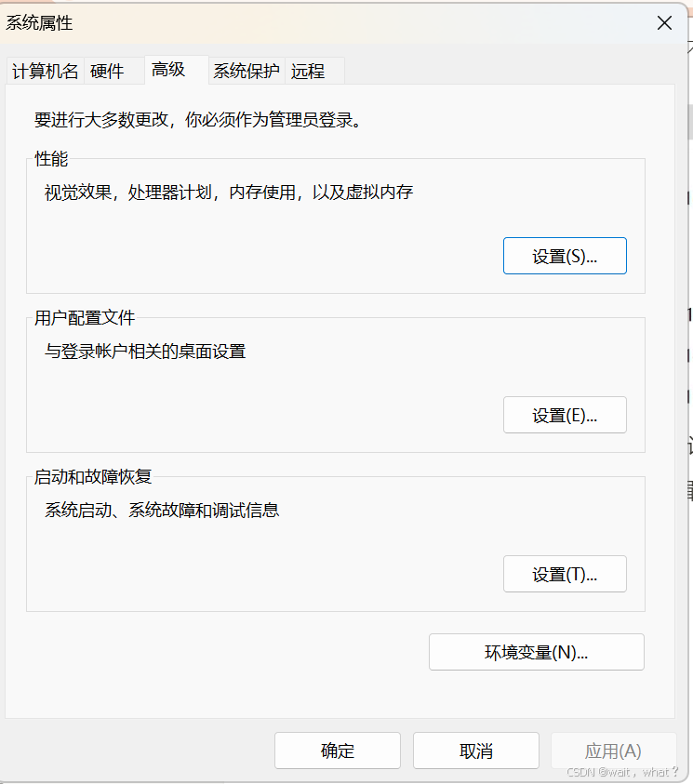Image resolution: width=693 pixels, height=784 pixels.
Task: Cancel with the 取消 button
Action: (x=476, y=751)
